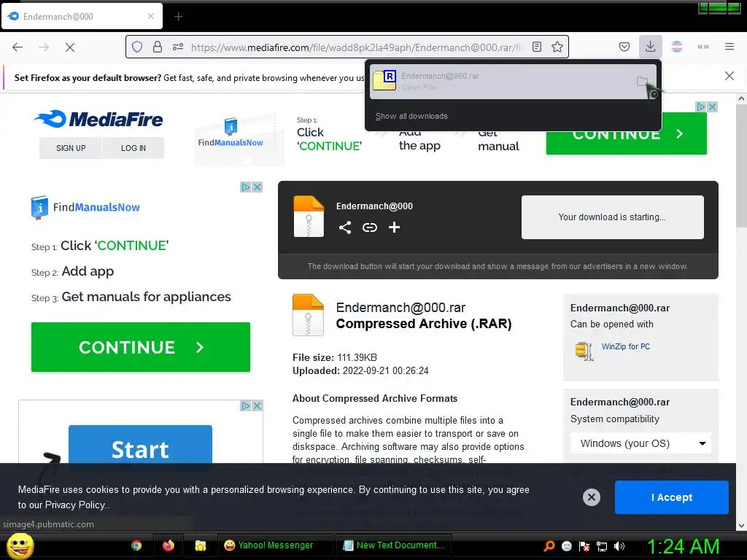Image resolution: width=747 pixels, height=560 pixels.
Task: Click the File size: 111.39KB text
Action: 334,357
